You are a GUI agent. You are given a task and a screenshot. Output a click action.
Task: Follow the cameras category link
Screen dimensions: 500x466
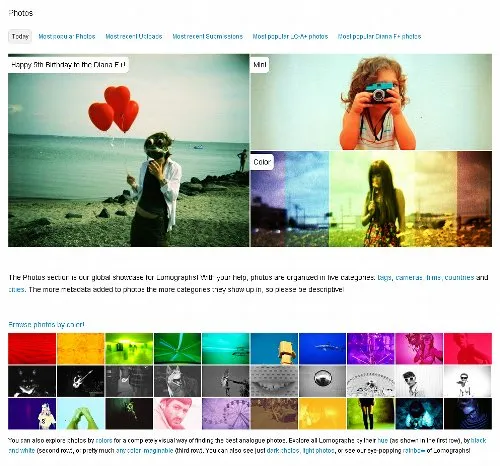click(409, 277)
